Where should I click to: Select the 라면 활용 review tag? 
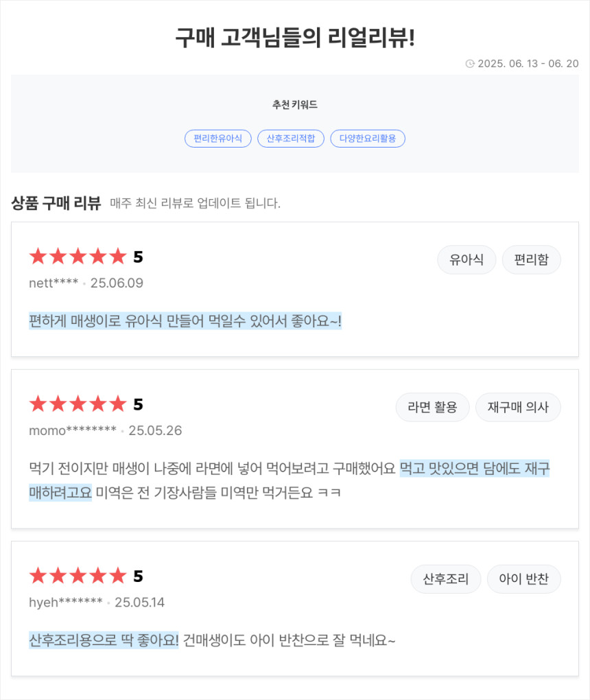coord(432,407)
